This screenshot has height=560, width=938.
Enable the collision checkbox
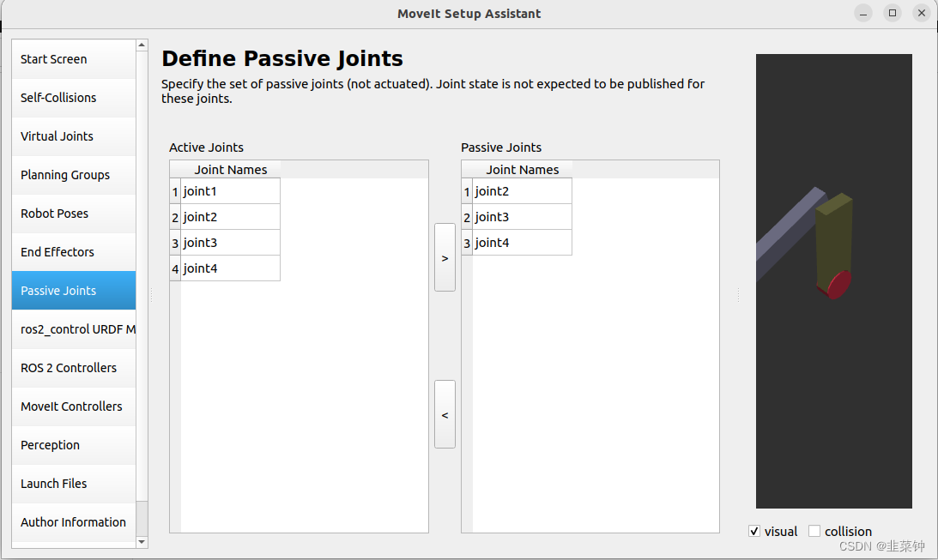point(814,531)
